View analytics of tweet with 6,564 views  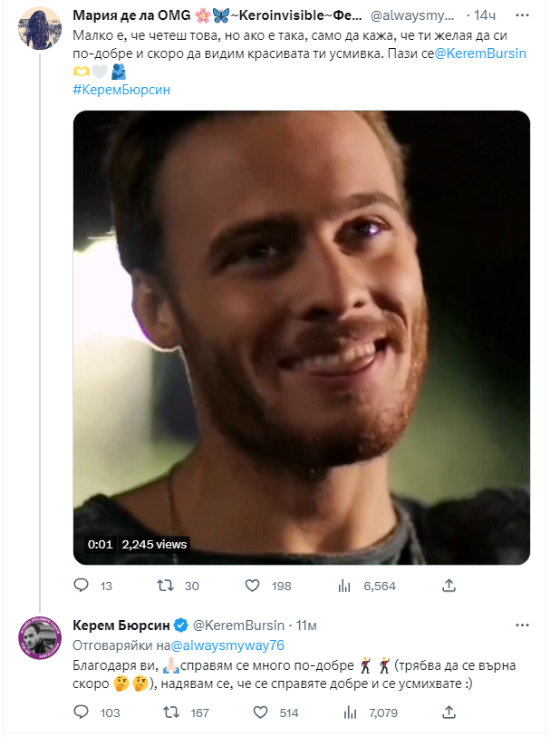pyautogui.click(x=344, y=587)
